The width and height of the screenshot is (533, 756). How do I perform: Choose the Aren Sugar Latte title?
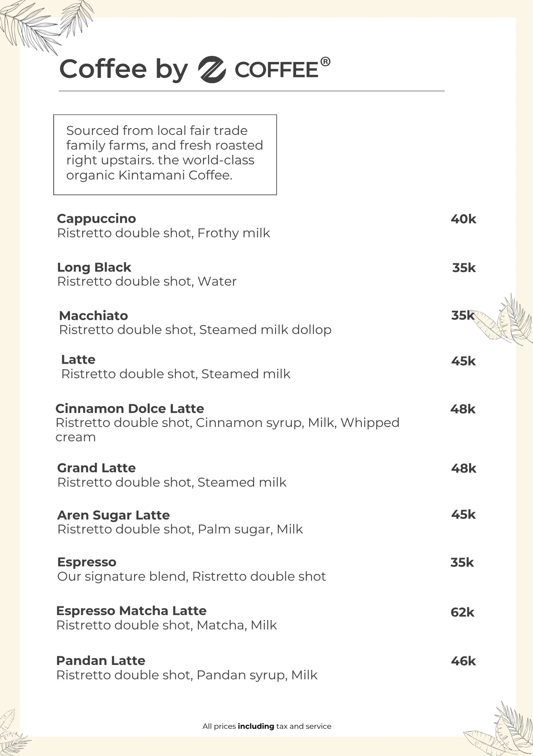coord(113,515)
